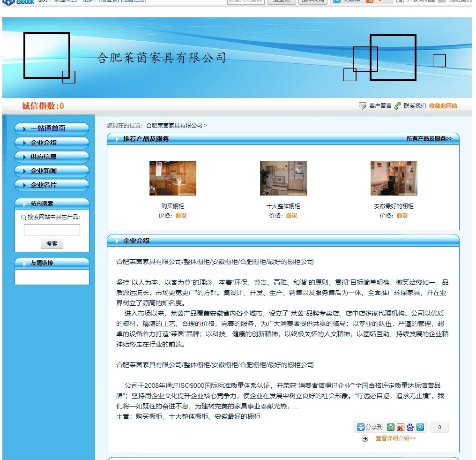476x460 pixels.
Task: Share to Sina Weibo icon
Action: tap(401, 427)
